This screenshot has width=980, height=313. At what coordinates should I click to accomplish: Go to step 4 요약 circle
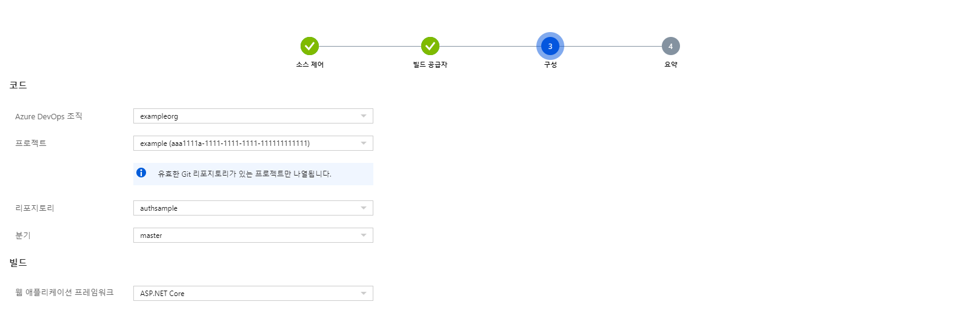670,46
